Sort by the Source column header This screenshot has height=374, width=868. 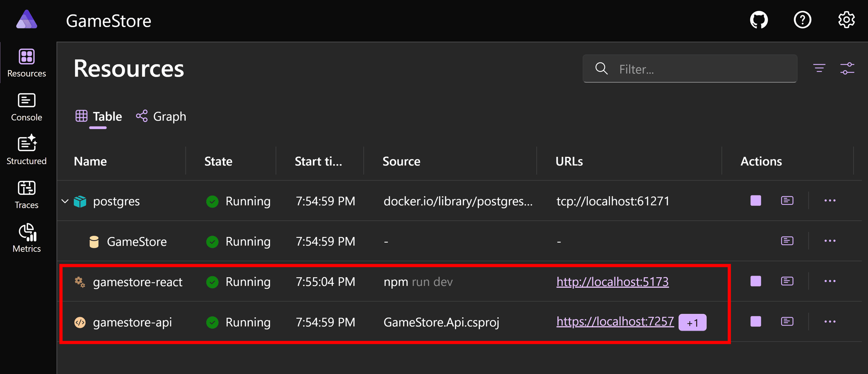pyautogui.click(x=401, y=161)
